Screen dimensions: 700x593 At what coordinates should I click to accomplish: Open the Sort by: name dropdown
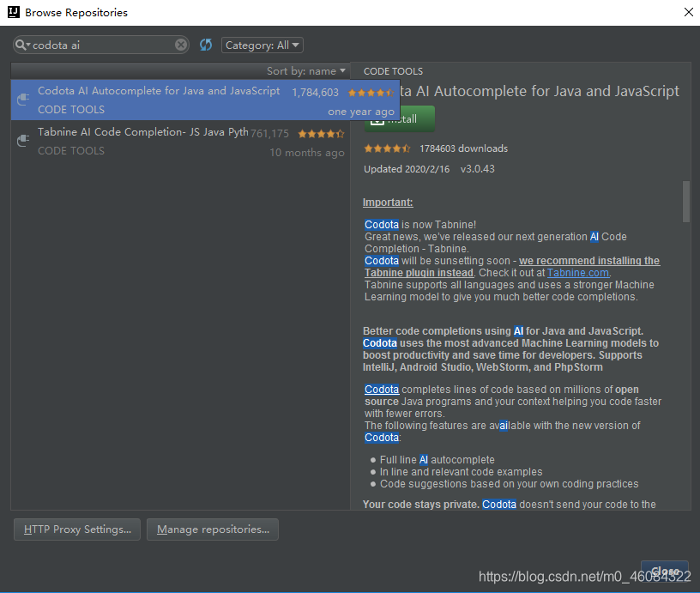(x=305, y=71)
